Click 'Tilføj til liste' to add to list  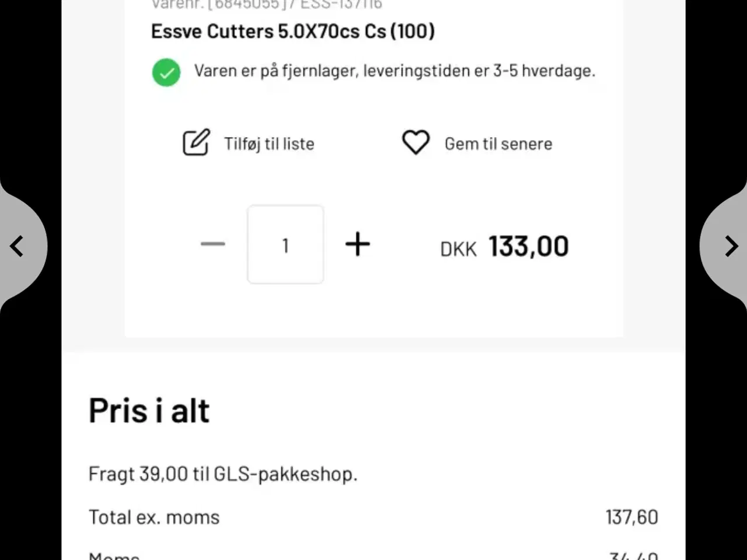268,143
